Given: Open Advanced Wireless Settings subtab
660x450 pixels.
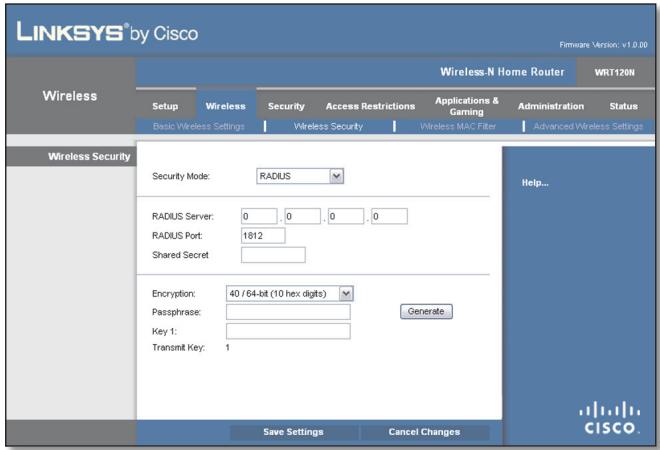Looking at the screenshot, I should pos(588,126).
